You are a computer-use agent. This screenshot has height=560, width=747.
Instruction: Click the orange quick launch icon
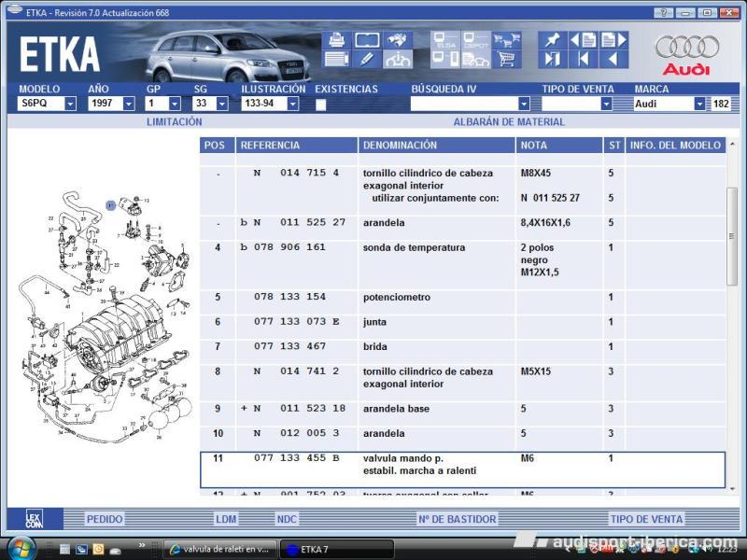coord(98,549)
